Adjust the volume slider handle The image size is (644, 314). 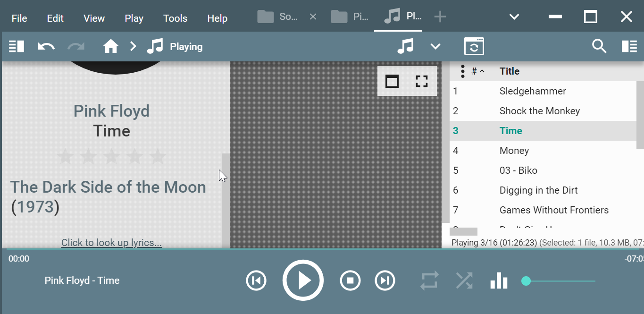coord(526,281)
